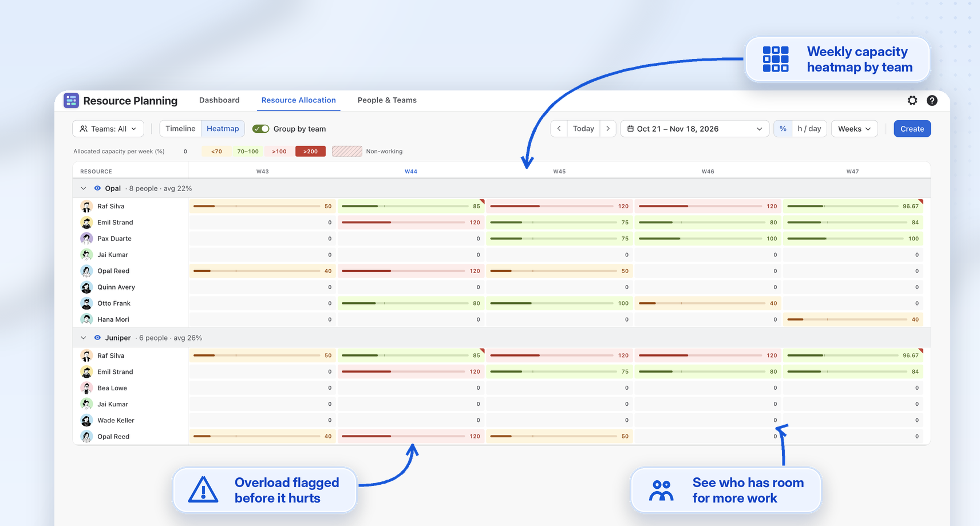This screenshot has width=980, height=526.
Task: Click Hana Mori's W47 capacity cell
Action: click(x=853, y=319)
